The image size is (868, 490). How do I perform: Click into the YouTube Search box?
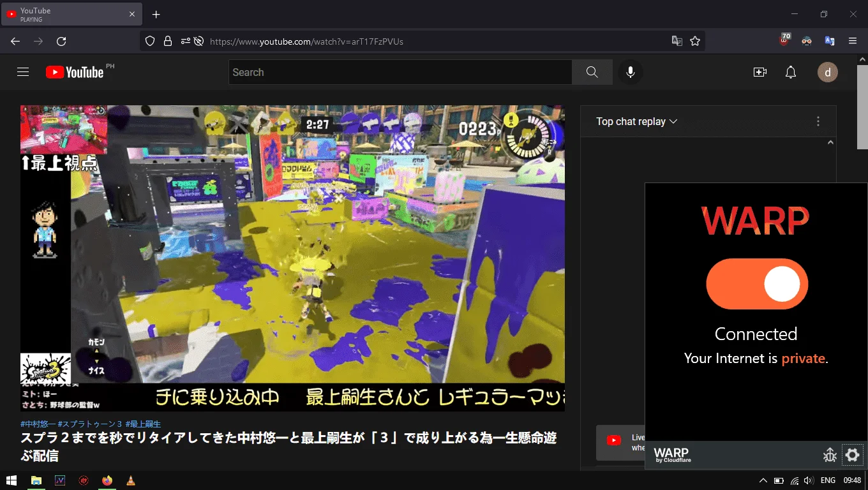(400, 72)
